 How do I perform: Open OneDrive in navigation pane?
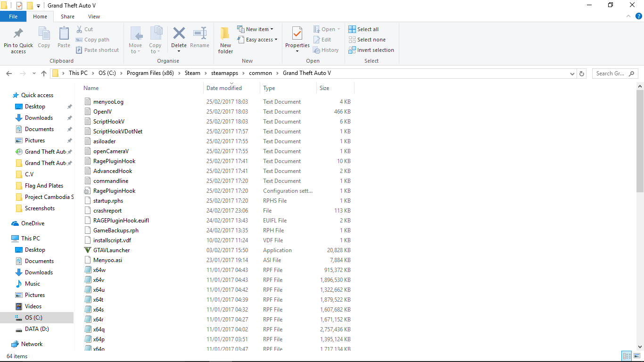[x=33, y=223]
